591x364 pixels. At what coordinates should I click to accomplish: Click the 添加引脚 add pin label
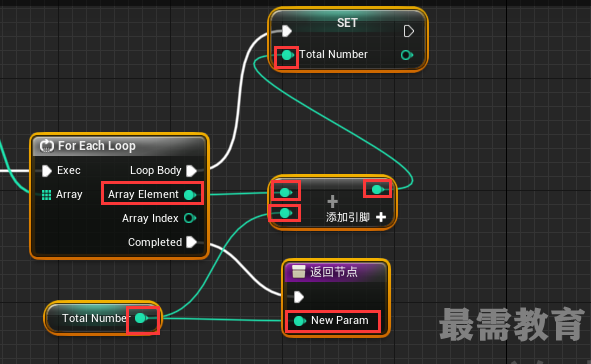(348, 217)
